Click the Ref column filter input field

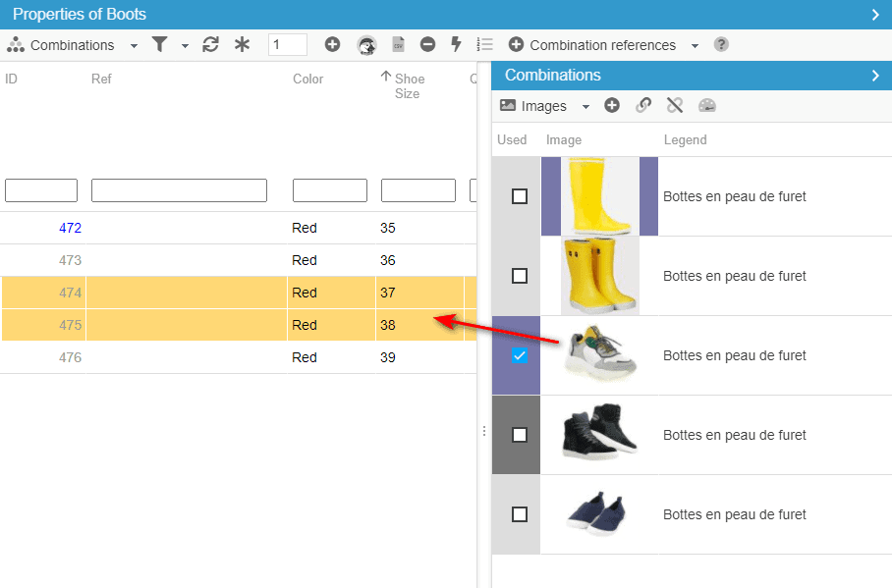pos(179,190)
